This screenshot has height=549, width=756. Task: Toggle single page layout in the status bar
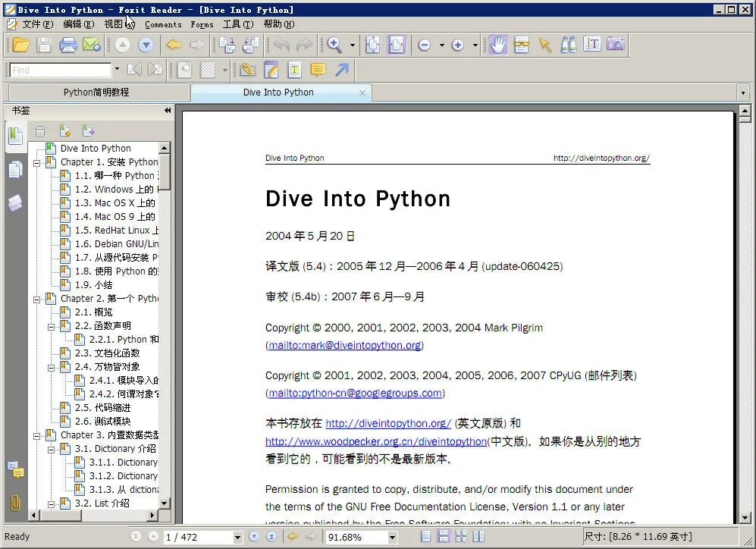point(425,536)
